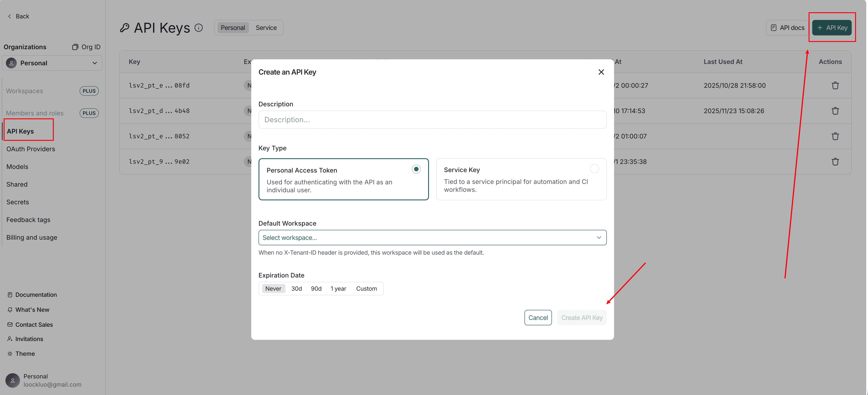Open OAuth Providers in the sidebar

pyautogui.click(x=31, y=149)
